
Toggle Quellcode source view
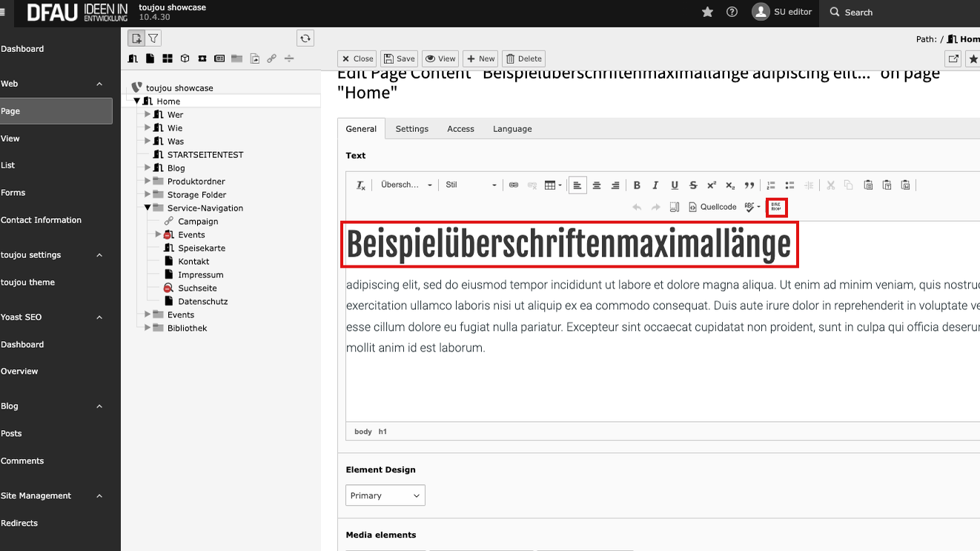click(712, 207)
